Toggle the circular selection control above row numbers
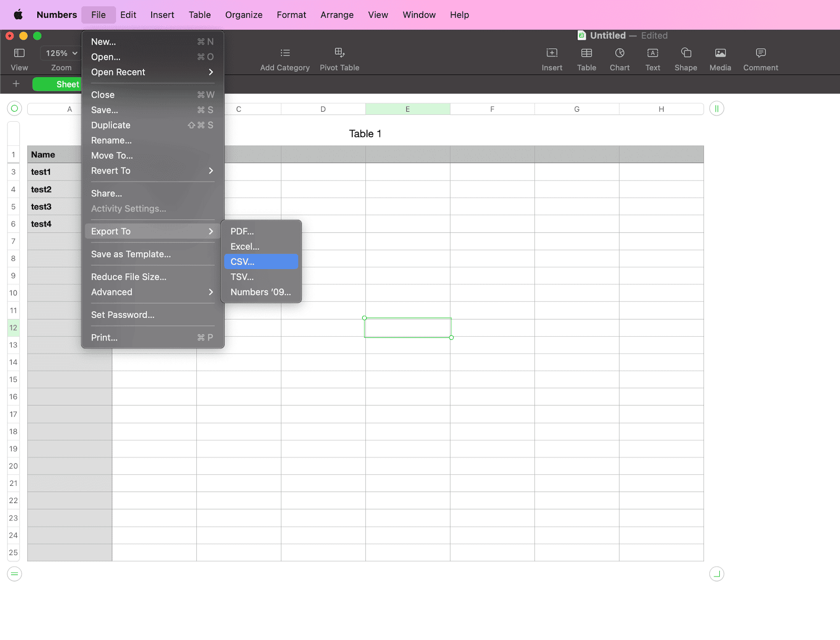The width and height of the screenshot is (840, 640). 14,109
